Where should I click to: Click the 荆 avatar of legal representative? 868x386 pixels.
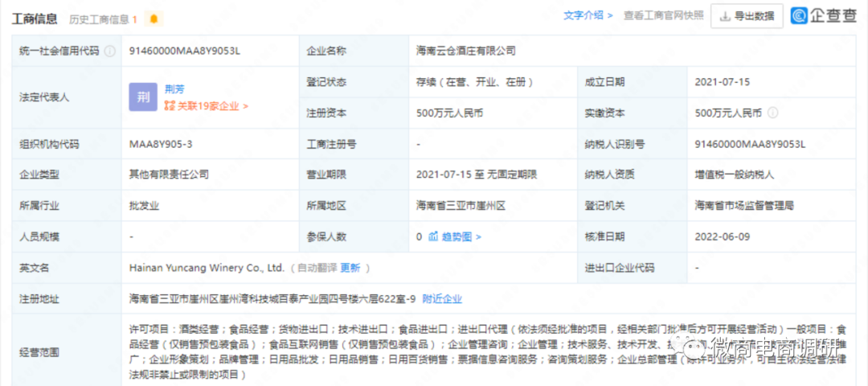(x=143, y=97)
